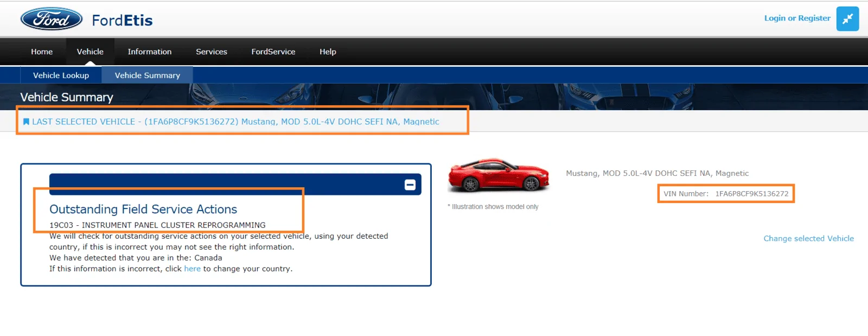
Task: Open the Services menu
Action: click(x=212, y=52)
